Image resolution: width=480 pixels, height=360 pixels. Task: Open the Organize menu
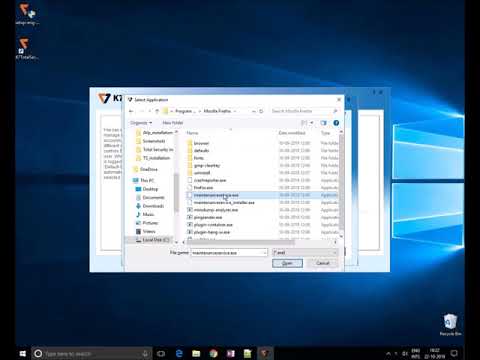141,123
